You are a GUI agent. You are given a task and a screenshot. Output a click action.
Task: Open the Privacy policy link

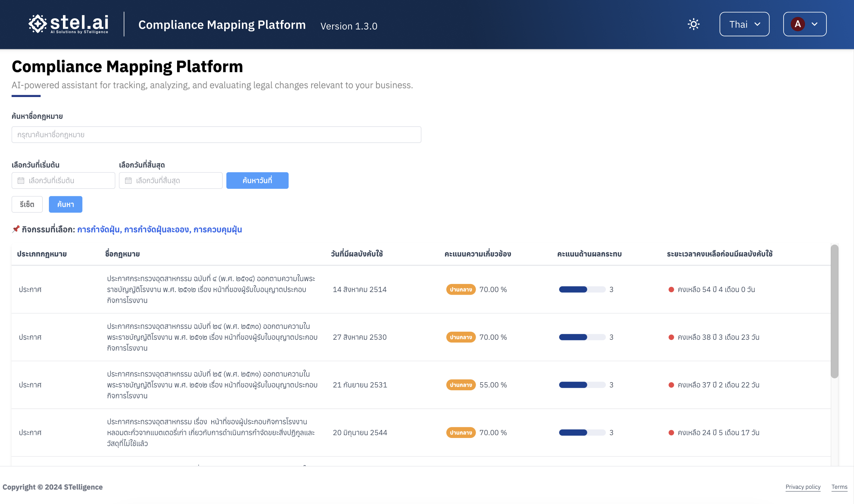click(803, 487)
